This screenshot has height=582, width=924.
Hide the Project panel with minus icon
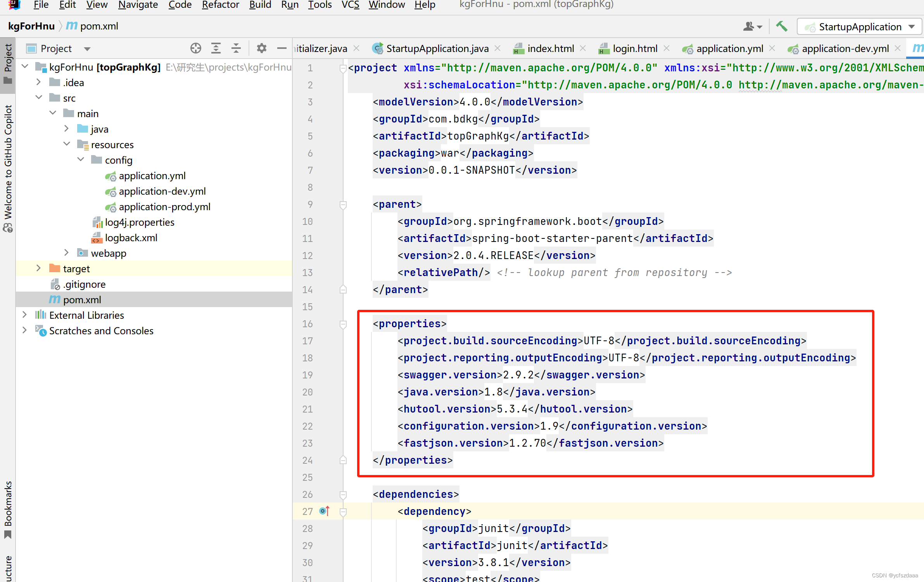click(282, 48)
